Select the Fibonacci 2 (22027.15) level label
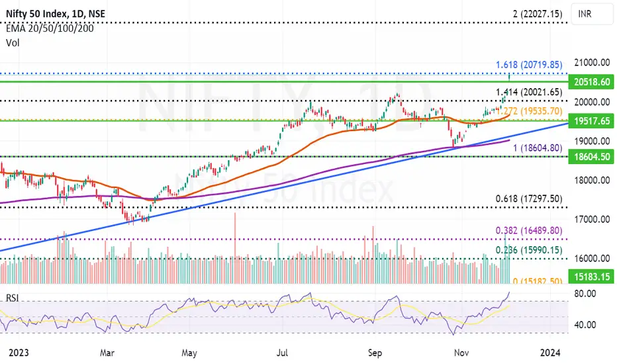The width and height of the screenshot is (617, 364). coord(538,14)
